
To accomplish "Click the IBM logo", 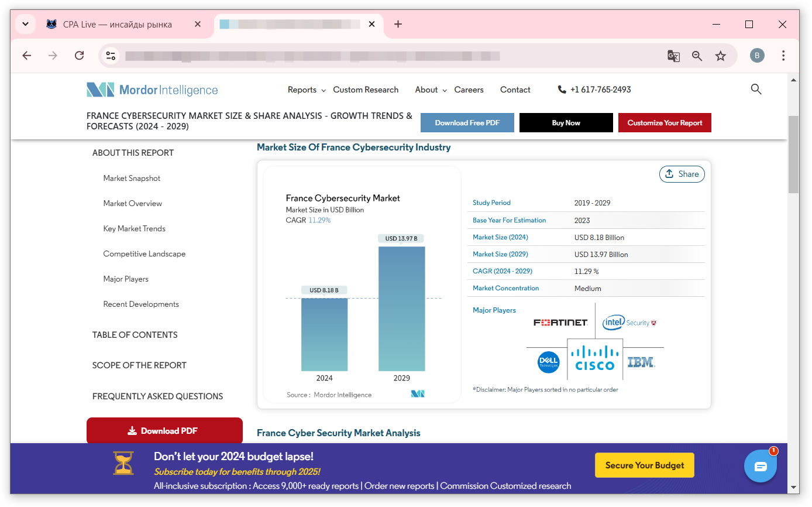I will point(641,362).
